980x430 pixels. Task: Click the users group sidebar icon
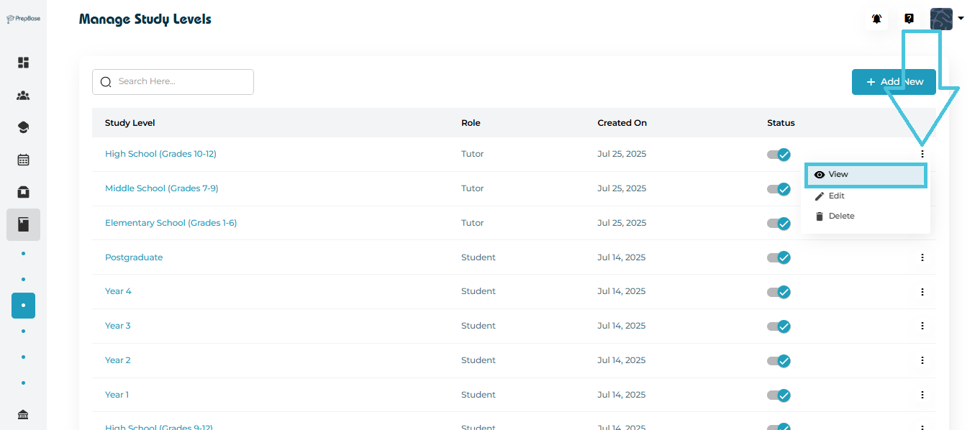23,96
